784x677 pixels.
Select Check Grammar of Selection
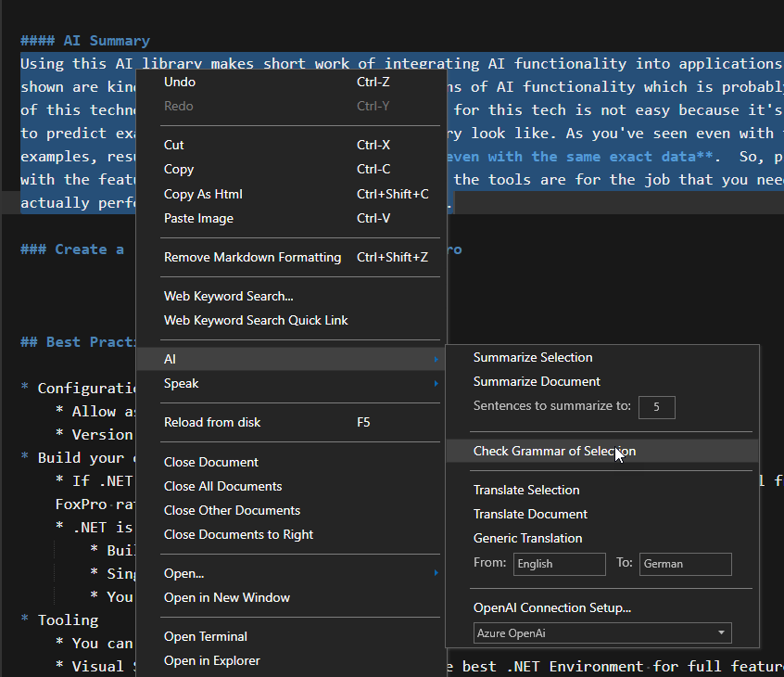pos(554,451)
